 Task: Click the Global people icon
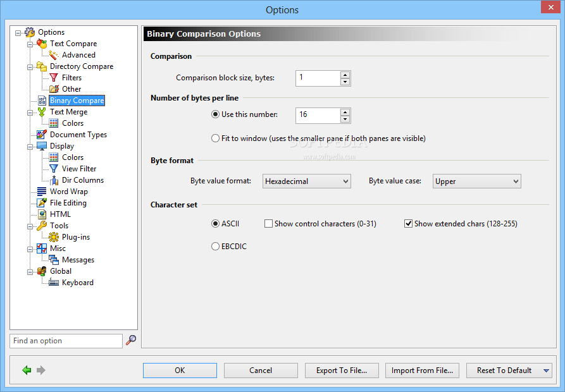(42, 271)
